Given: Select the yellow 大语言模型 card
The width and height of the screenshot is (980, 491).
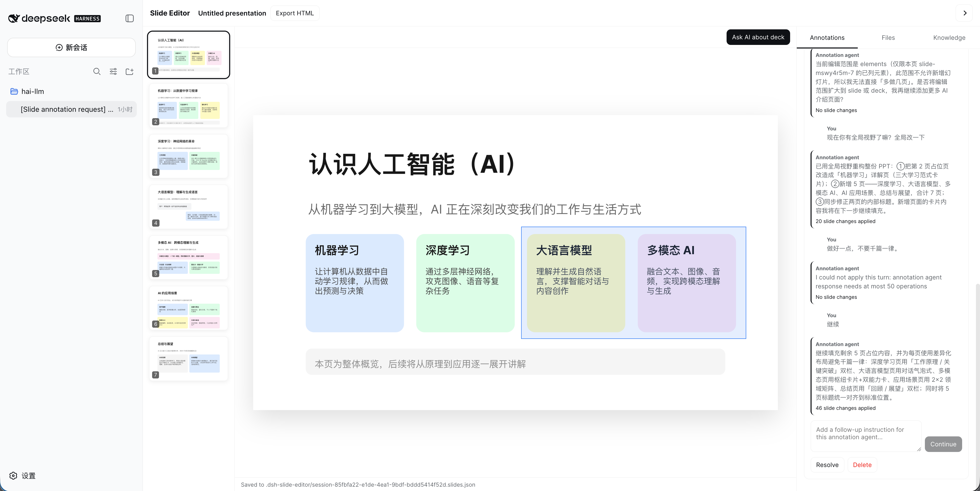Looking at the screenshot, I should point(576,283).
